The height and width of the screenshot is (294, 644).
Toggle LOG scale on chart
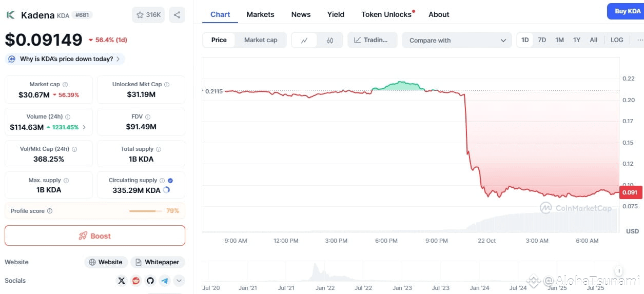(617, 40)
